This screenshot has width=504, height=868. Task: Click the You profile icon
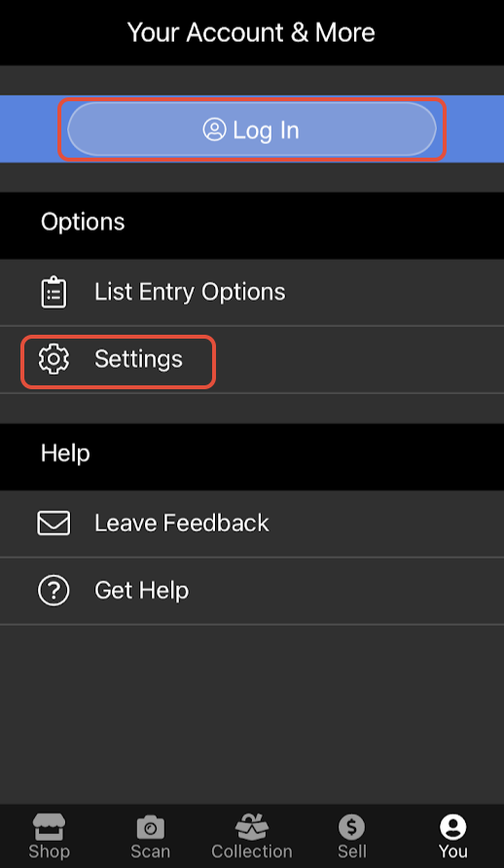[x=453, y=828]
